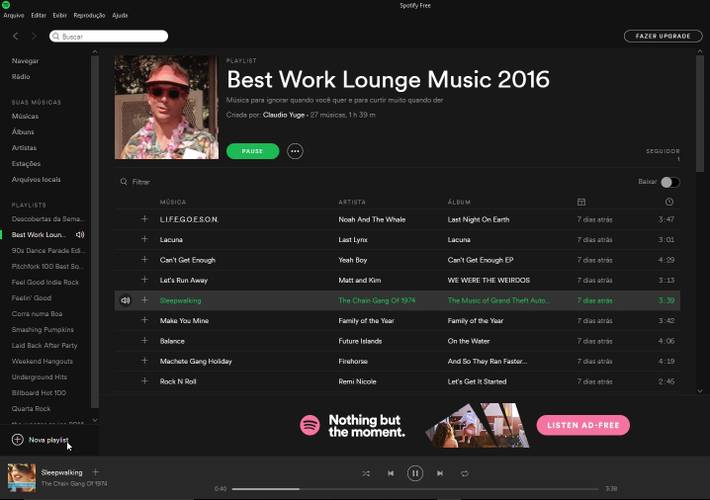Click the sidebar vertical scrollbar
This screenshot has width=710, height=500.
click(x=95, y=231)
